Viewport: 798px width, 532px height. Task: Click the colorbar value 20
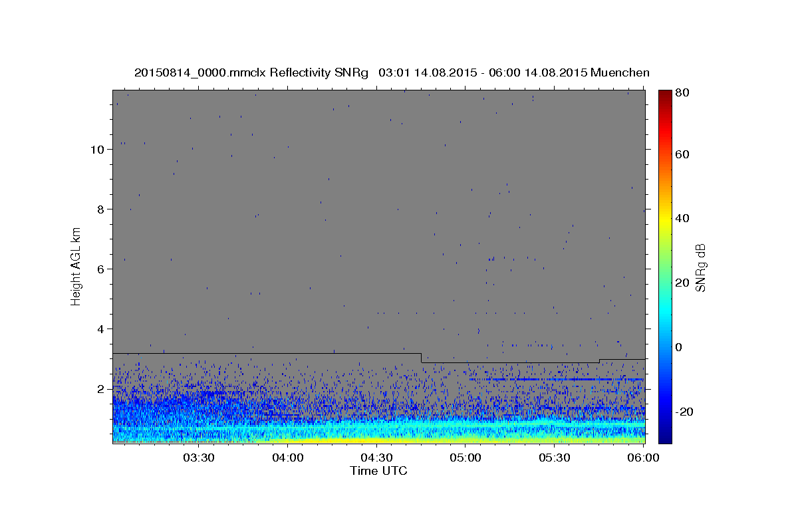tap(682, 283)
